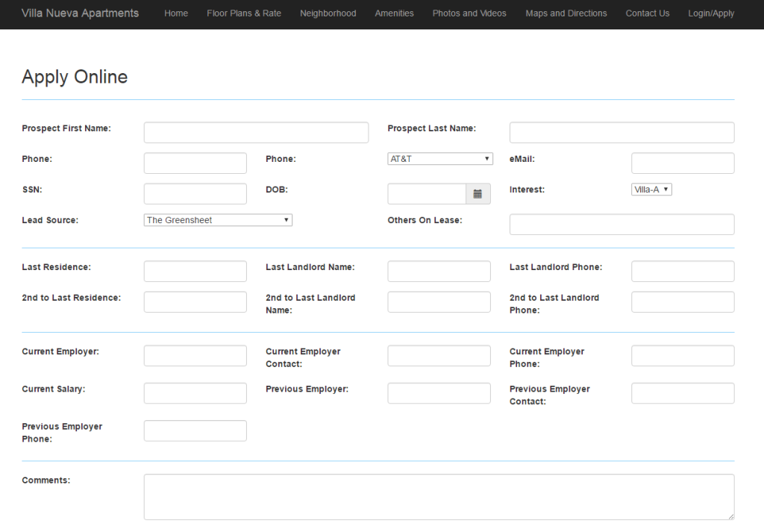Screen dimensions: 764x532
Task: Open the Login/Apply page
Action: (x=711, y=13)
